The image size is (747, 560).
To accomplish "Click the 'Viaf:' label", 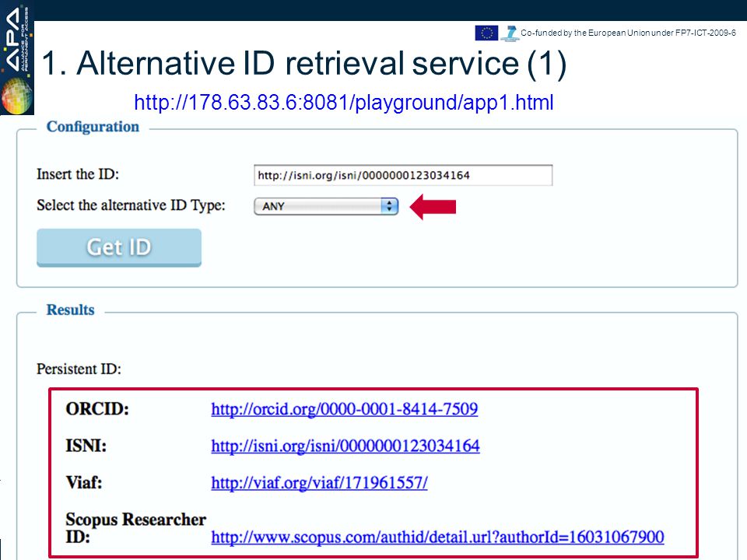I will 84,483.
